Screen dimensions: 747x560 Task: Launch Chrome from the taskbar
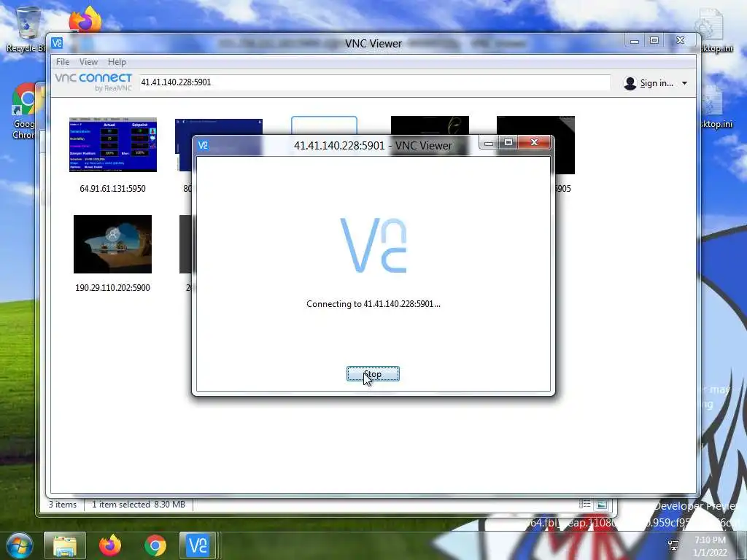coord(155,545)
